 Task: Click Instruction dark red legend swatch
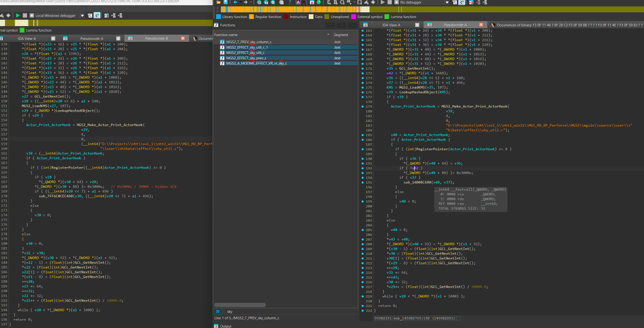286,17
